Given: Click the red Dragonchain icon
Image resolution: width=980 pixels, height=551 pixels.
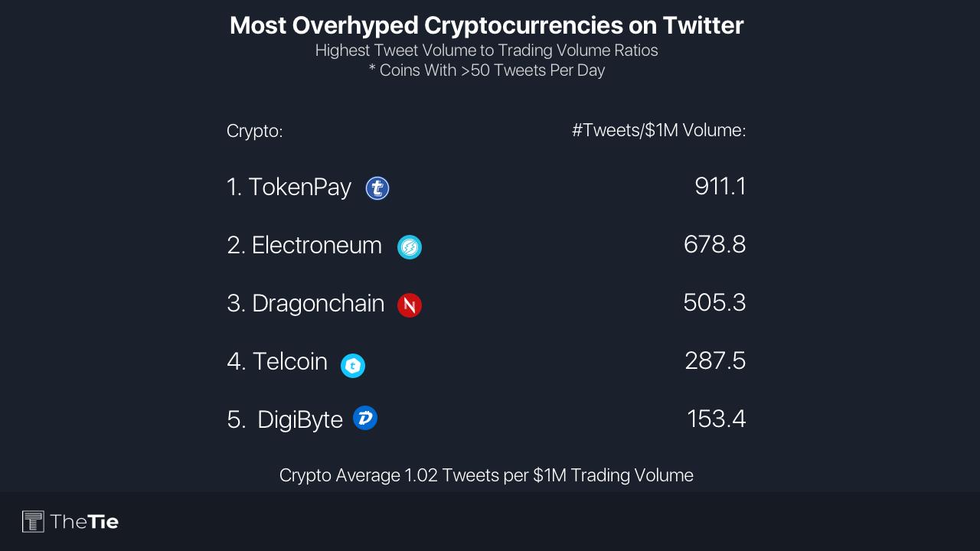Looking at the screenshot, I should 410,305.
